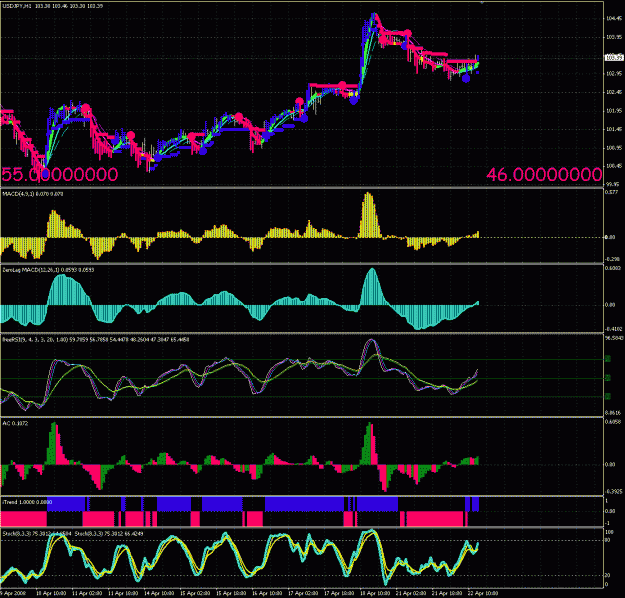Image resolution: width=625 pixels, height=598 pixels.
Task: Click the 15 Apr 10:00 time label
Action: click(x=231, y=593)
